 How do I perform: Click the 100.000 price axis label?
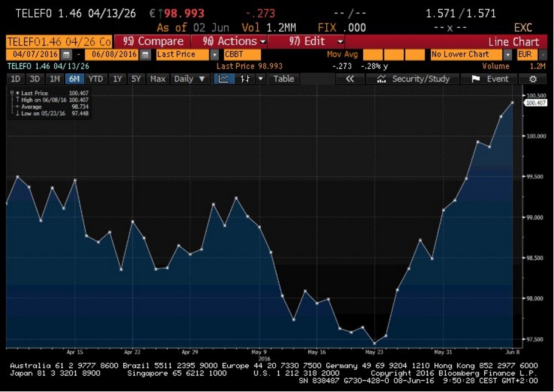(536, 136)
